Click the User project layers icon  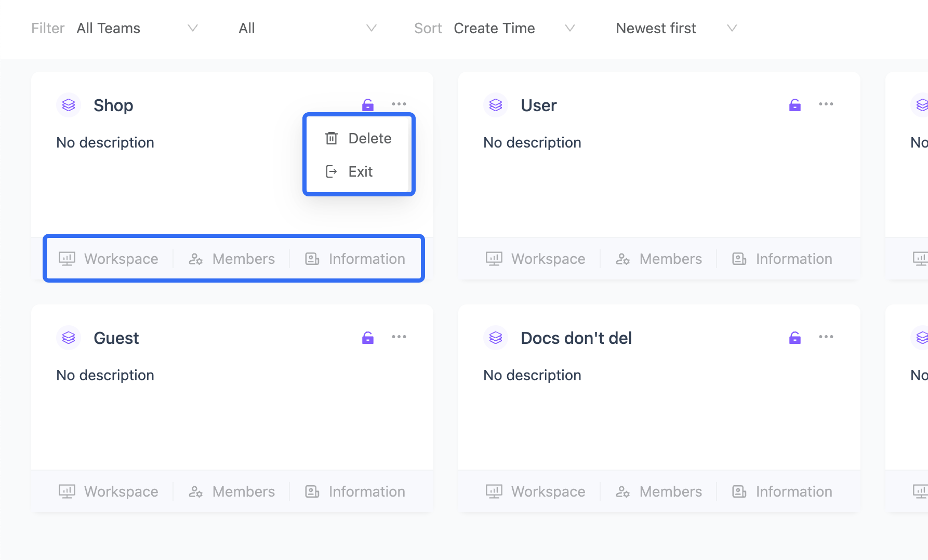click(496, 105)
